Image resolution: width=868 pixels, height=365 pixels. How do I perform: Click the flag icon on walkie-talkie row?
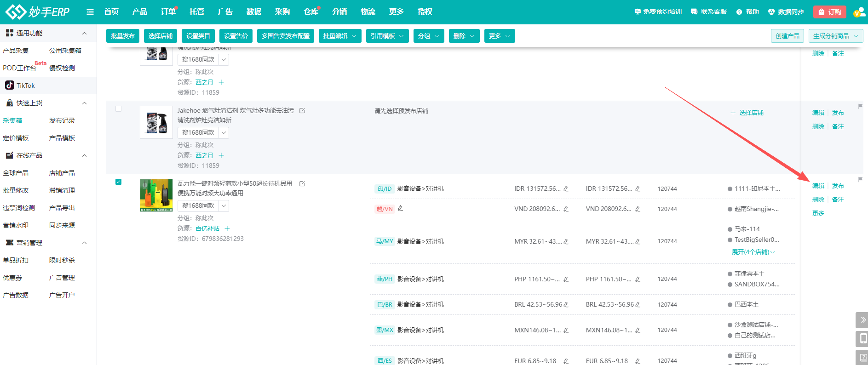tap(860, 179)
